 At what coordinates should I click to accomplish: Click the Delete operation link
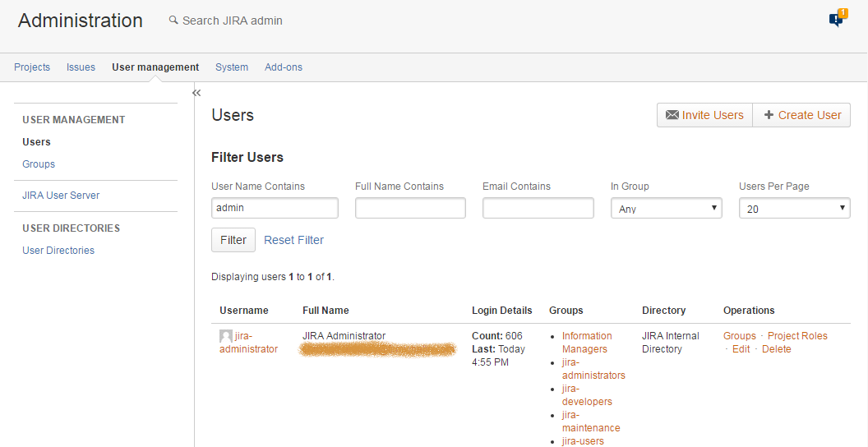coord(776,349)
